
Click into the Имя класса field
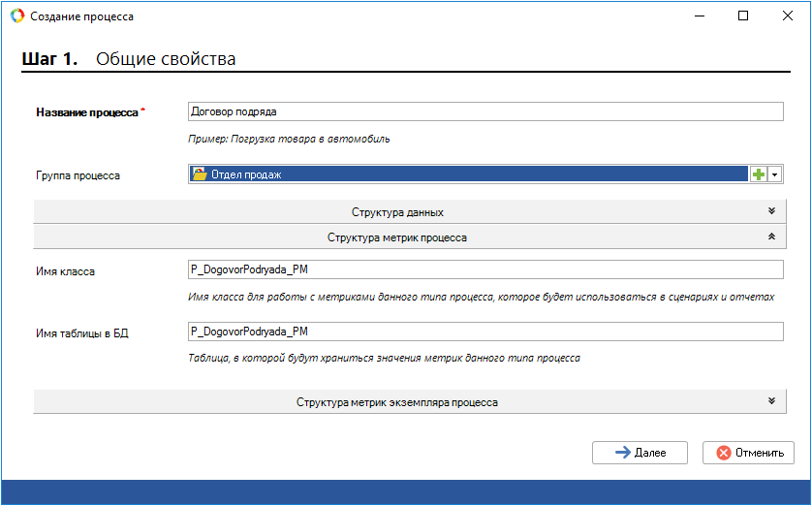[x=484, y=270]
